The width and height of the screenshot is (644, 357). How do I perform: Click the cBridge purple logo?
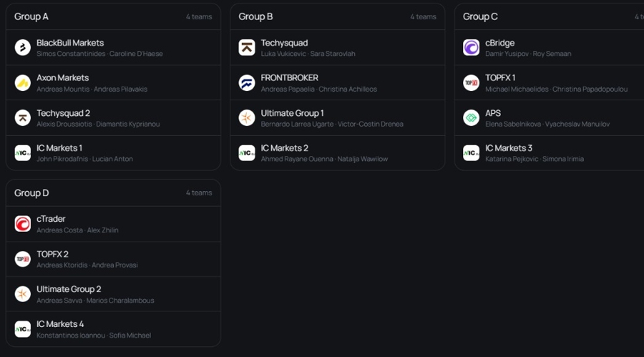471,48
